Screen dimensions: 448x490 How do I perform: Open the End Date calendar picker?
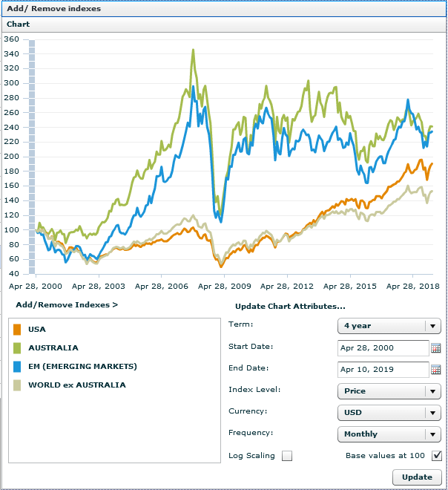tap(436, 370)
